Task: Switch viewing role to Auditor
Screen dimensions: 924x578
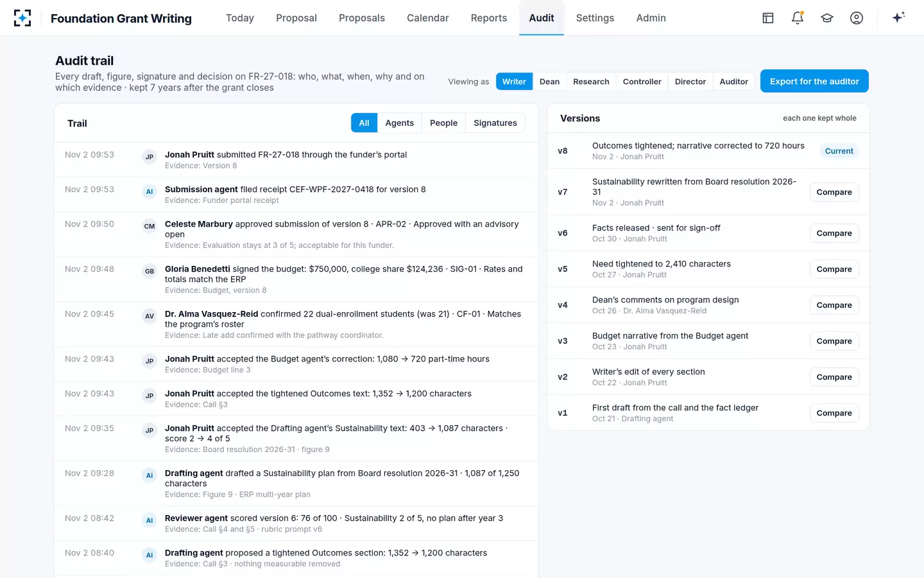Action: coord(733,82)
